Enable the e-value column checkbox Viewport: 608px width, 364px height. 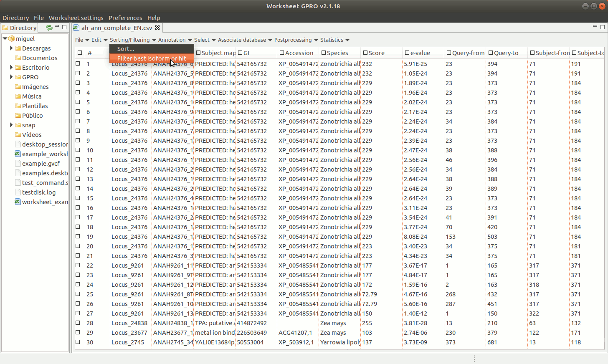point(407,53)
